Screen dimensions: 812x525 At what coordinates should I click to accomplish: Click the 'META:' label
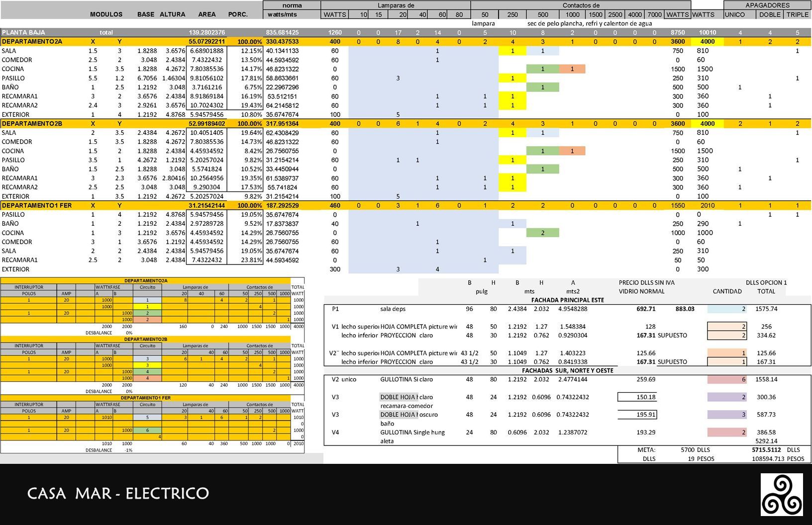click(646, 449)
